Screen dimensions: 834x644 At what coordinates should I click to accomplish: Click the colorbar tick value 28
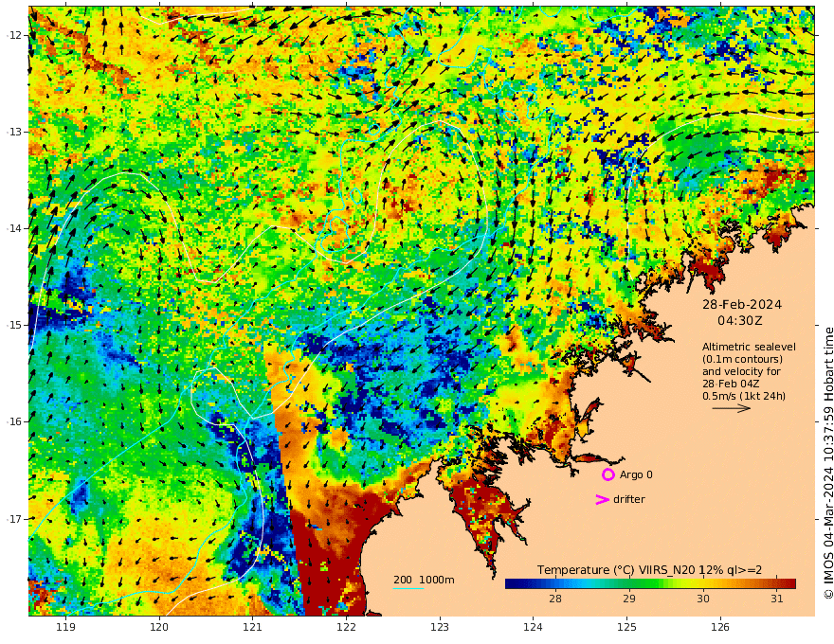tap(555, 599)
